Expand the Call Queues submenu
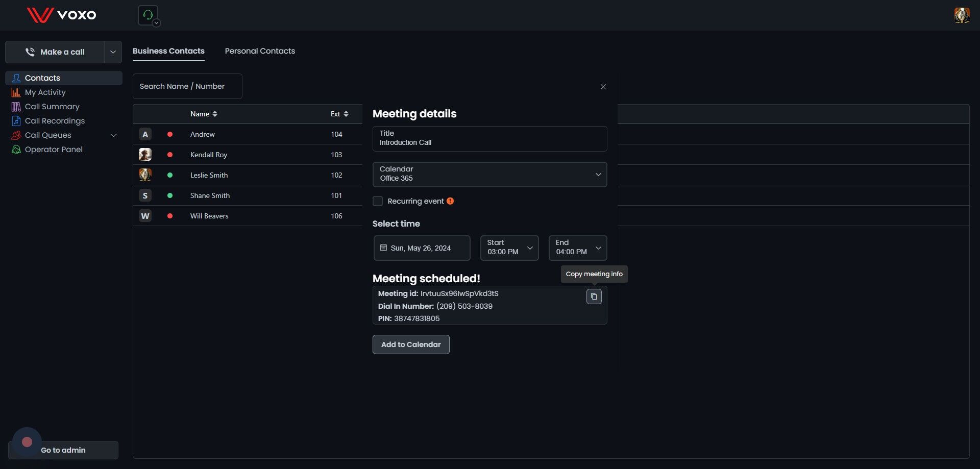The height and width of the screenshot is (469, 980). pyautogui.click(x=113, y=135)
